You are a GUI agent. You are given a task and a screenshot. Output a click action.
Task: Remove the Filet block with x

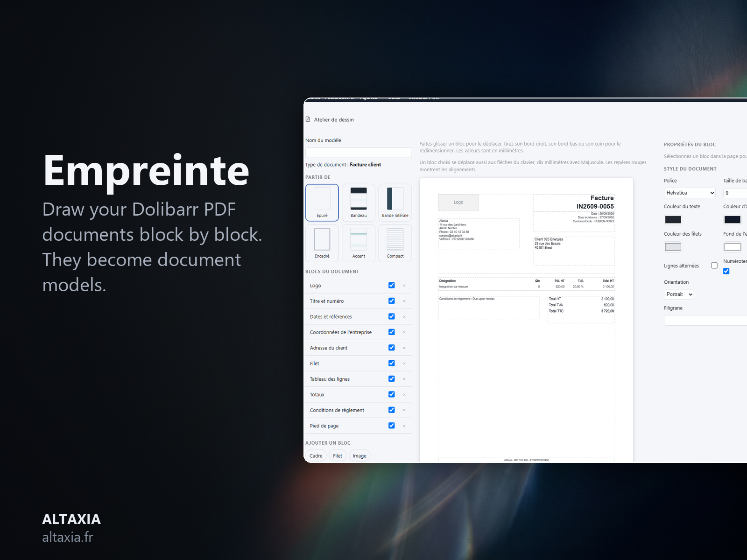coord(404,364)
